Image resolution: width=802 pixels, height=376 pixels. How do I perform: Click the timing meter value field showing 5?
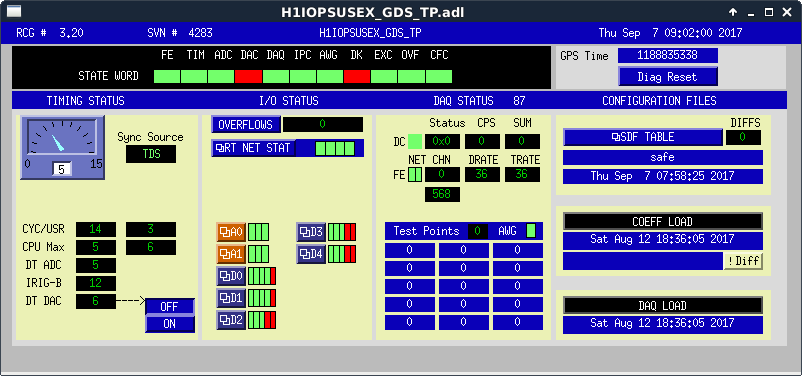61,169
